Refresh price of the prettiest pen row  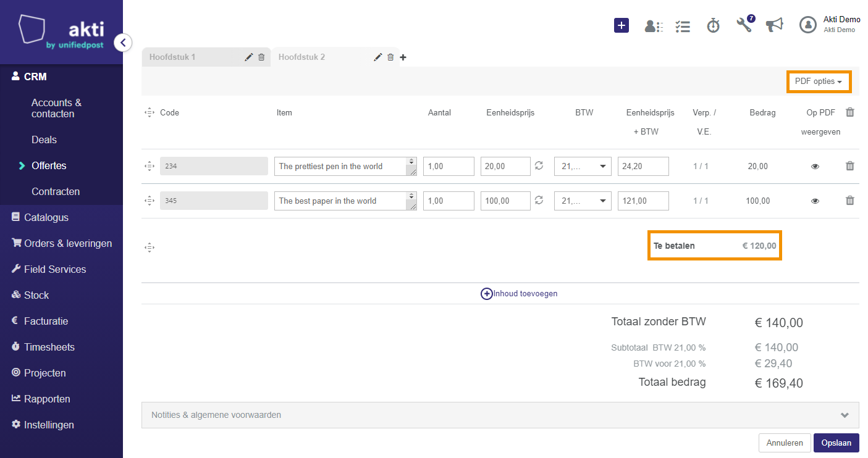point(539,165)
